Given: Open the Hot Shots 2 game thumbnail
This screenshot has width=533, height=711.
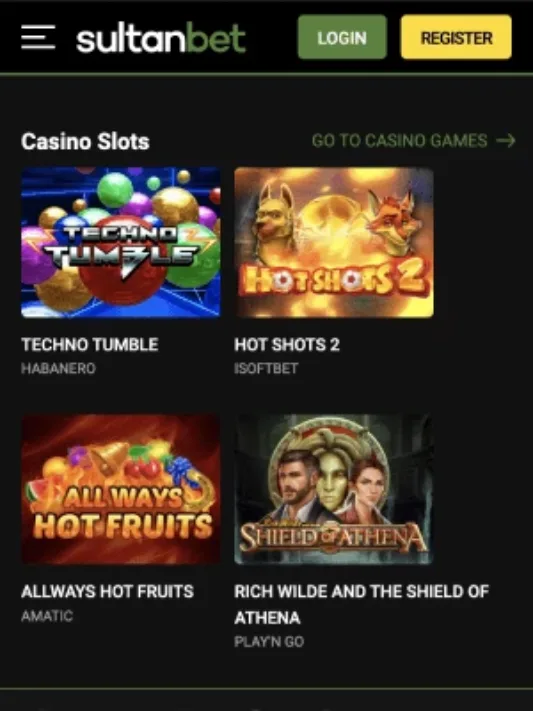Looking at the screenshot, I should click(x=334, y=242).
